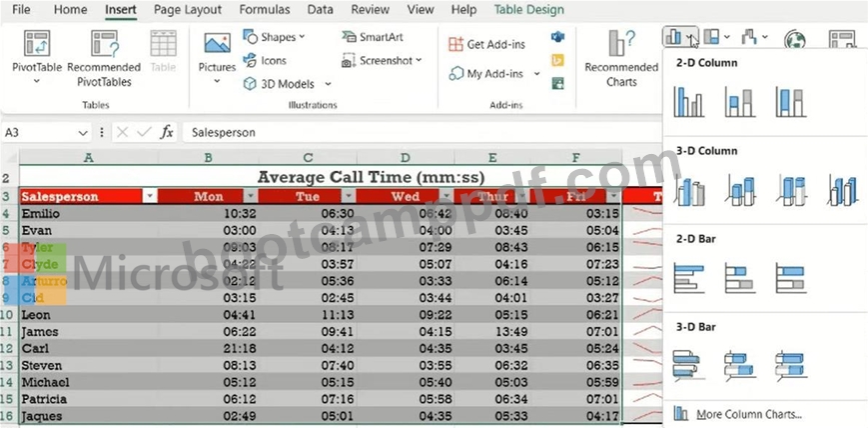Pick the 2-D 100% Stacked Column chart icon
This screenshot has width=868, height=428.
[x=790, y=102]
